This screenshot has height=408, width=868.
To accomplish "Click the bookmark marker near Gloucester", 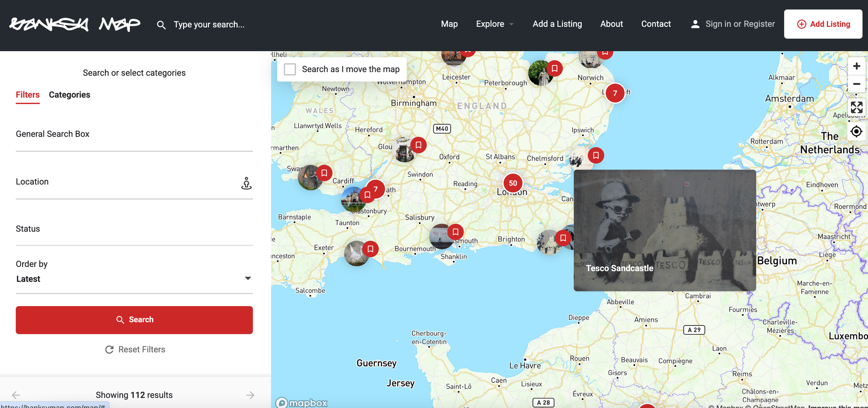I will 418,145.
